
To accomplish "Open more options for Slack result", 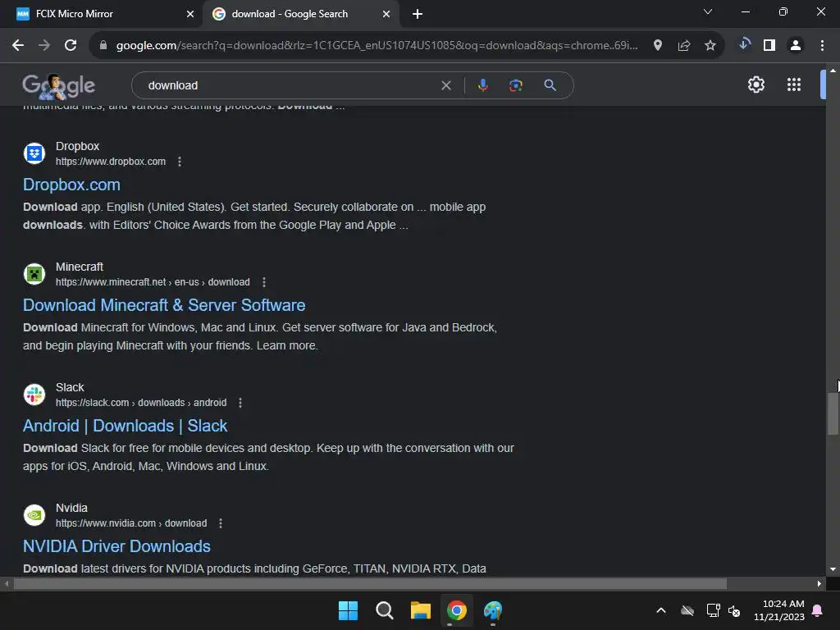I will [240, 402].
